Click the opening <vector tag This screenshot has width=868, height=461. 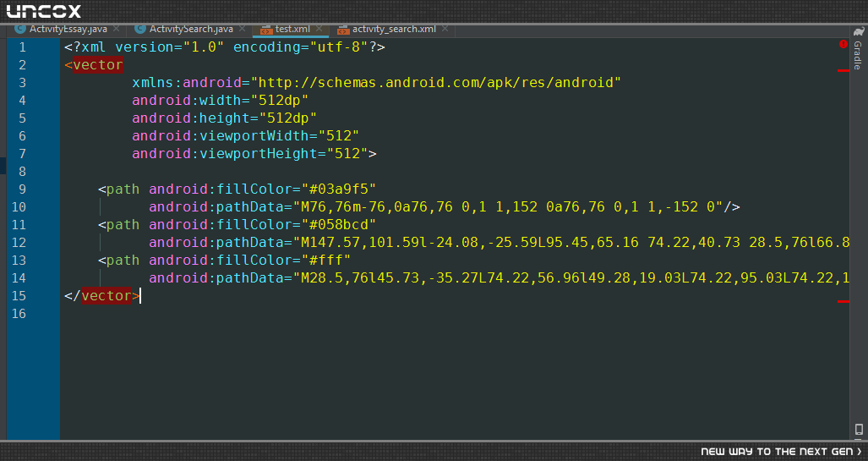(94, 65)
